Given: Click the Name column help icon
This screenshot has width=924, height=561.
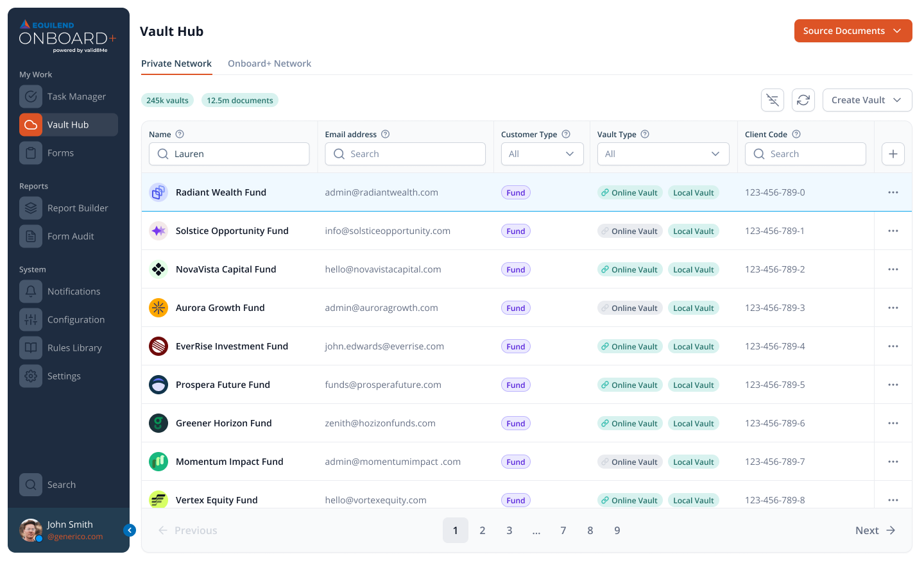Looking at the screenshot, I should (180, 134).
